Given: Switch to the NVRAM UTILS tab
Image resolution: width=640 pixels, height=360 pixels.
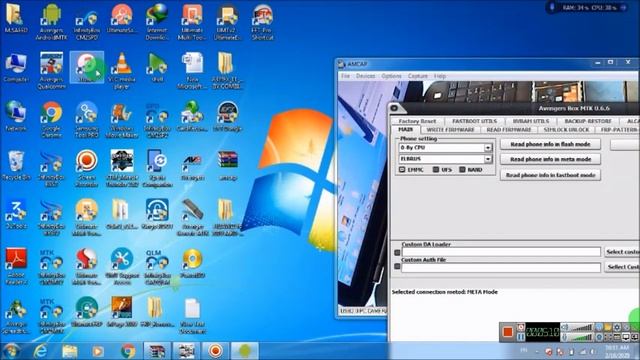Looking at the screenshot, I should [x=531, y=121].
